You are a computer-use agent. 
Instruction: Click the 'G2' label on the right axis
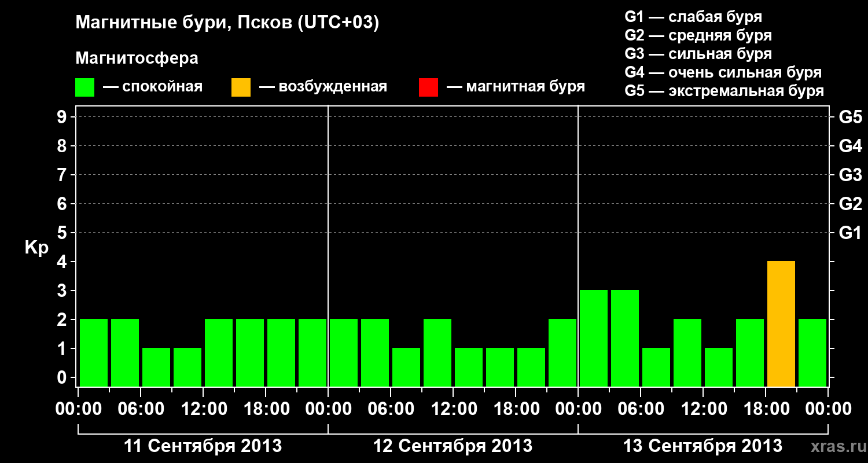[x=850, y=204]
